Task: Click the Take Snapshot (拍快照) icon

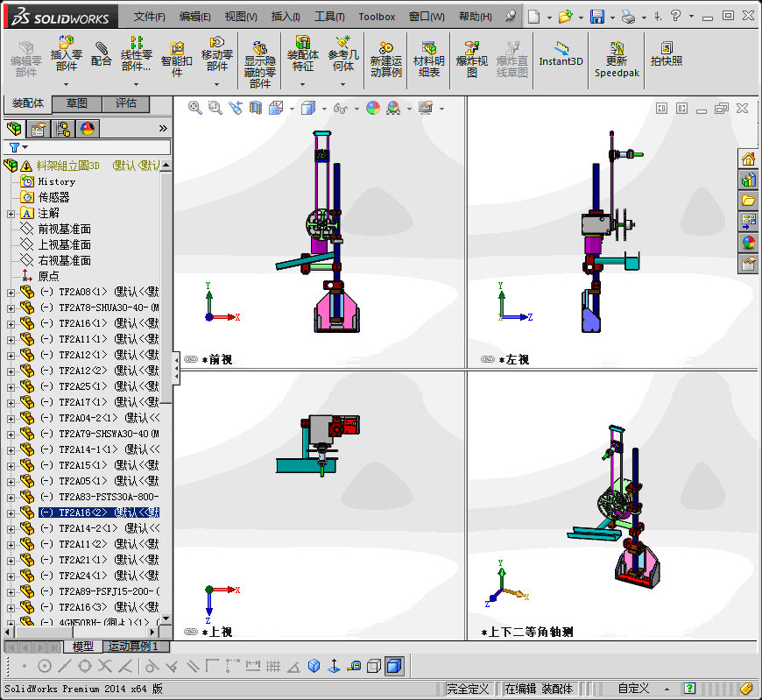Action: coord(666,53)
